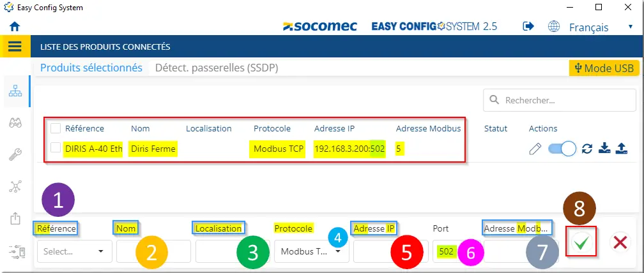
Task: Click the Localisation input field
Action: [233, 251]
